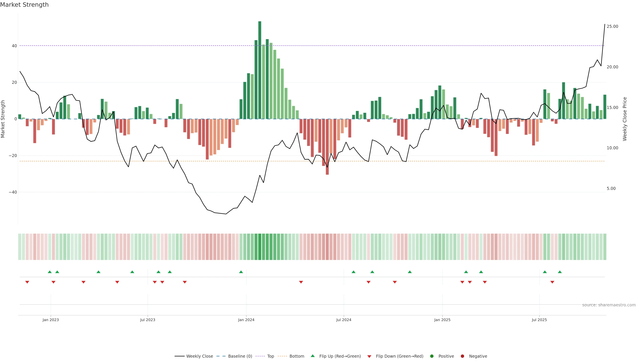
Task: Click the flip-up triangle nearest Jan 2024
Action: tap(241, 272)
